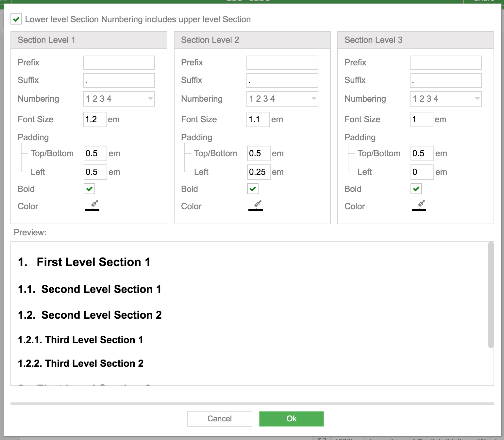Image resolution: width=504 pixels, height=440 pixels.
Task: Focus the Prefix field in Section Level 3
Action: [x=446, y=63]
